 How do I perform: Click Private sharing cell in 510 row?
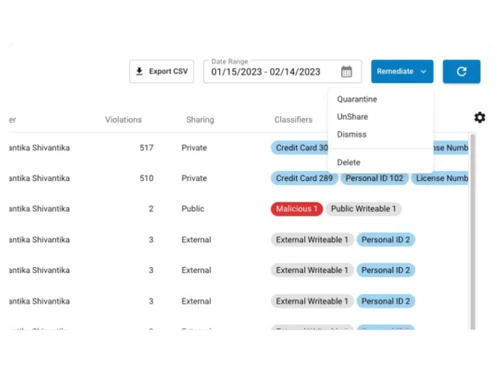194,178
